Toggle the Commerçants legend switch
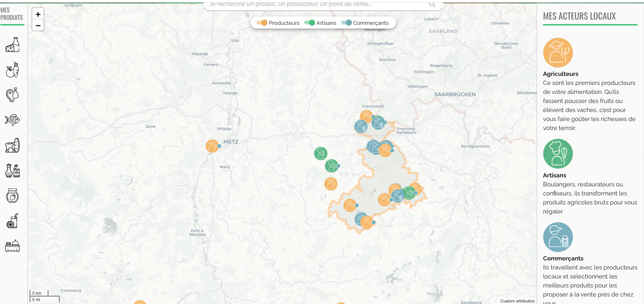This screenshot has width=644, height=304. [x=346, y=23]
